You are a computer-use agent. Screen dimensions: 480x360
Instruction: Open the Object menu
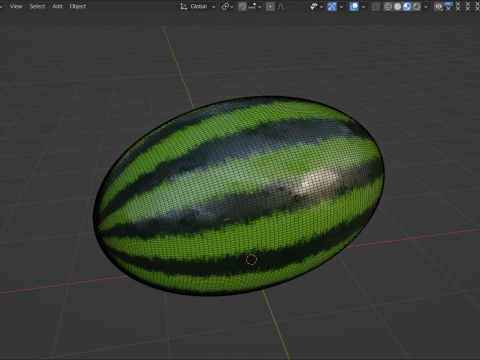pyautogui.click(x=78, y=6)
